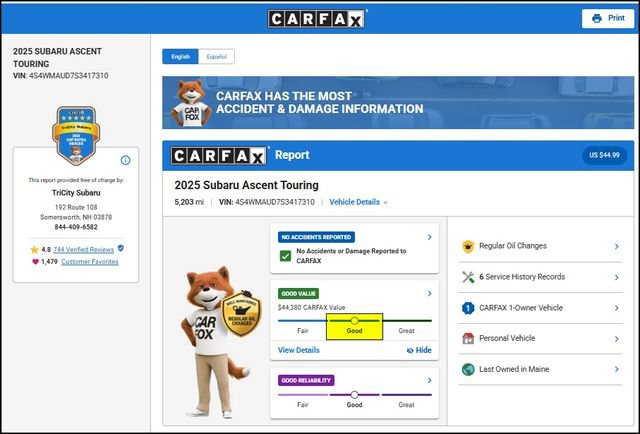Click the Regular Oil Changes crown icon
The image size is (640, 434).
(468, 246)
